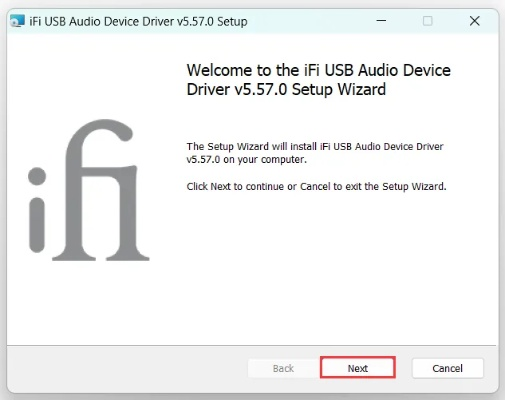
Task: Minimize the setup wizard window
Action: tap(381, 21)
